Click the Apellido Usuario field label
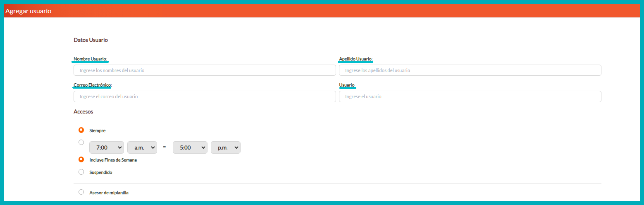The width and height of the screenshot is (644, 205). (x=355, y=59)
